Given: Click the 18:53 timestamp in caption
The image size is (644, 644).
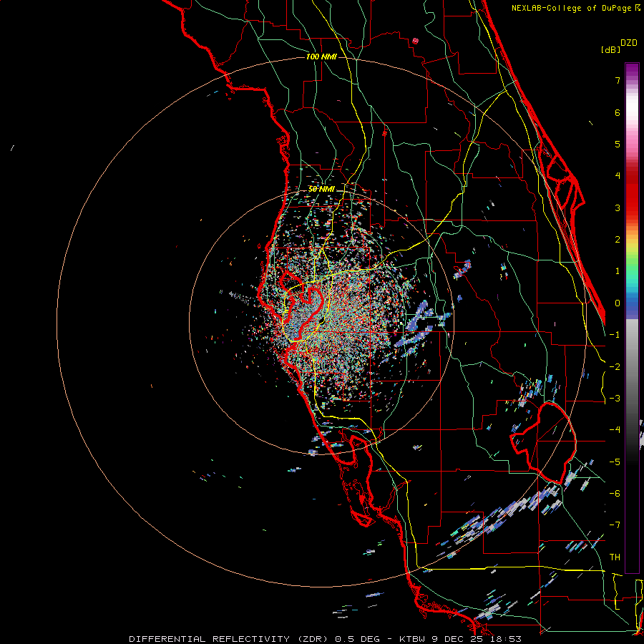Looking at the screenshot, I should (506, 639).
